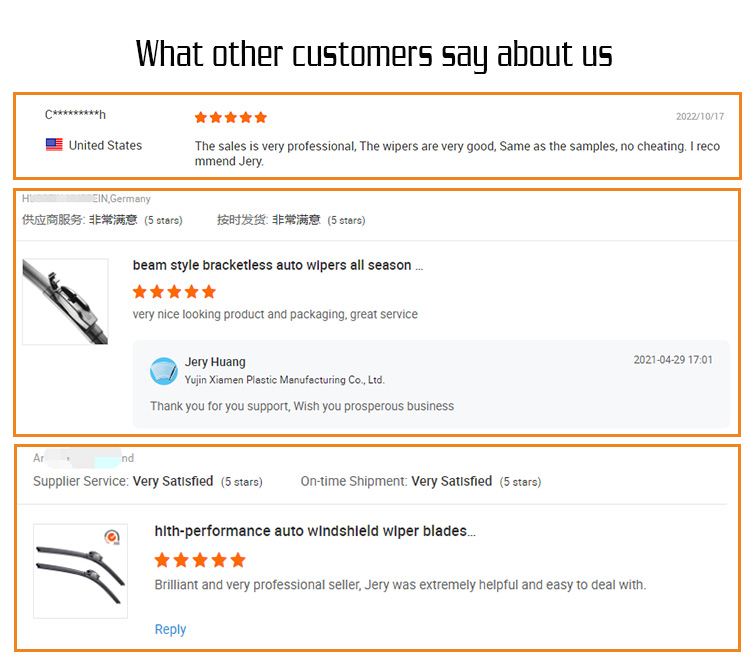Click On-time Shipment Very Satisfied rating
The width and height of the screenshot is (750, 664).
[x=421, y=481]
